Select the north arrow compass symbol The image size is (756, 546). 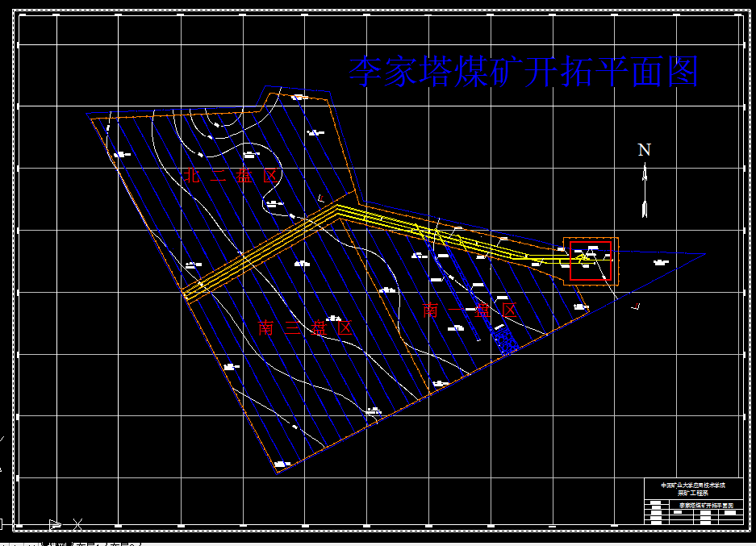(x=645, y=190)
